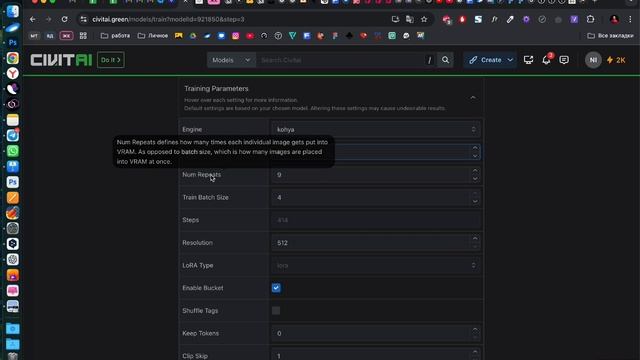Open YouTube bookmark icon

[x=250, y=36]
